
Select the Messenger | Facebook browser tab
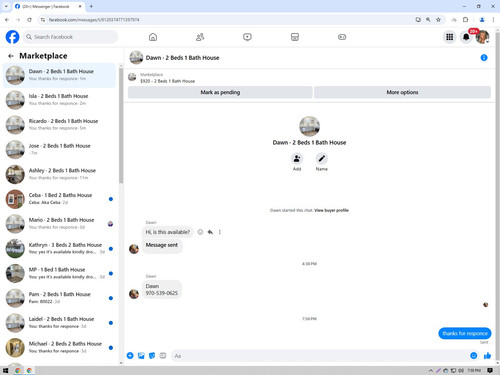pos(49,6)
